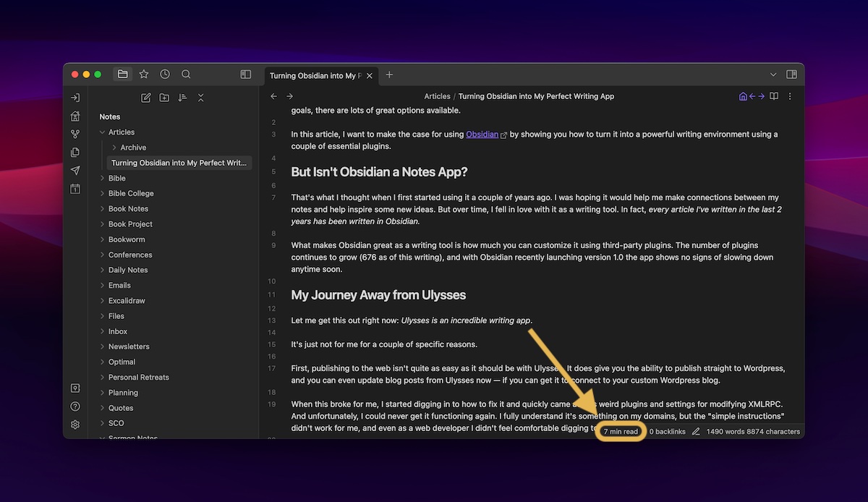This screenshot has height=502, width=868.
Task: Click the purple home icon in note header
Action: click(x=743, y=96)
